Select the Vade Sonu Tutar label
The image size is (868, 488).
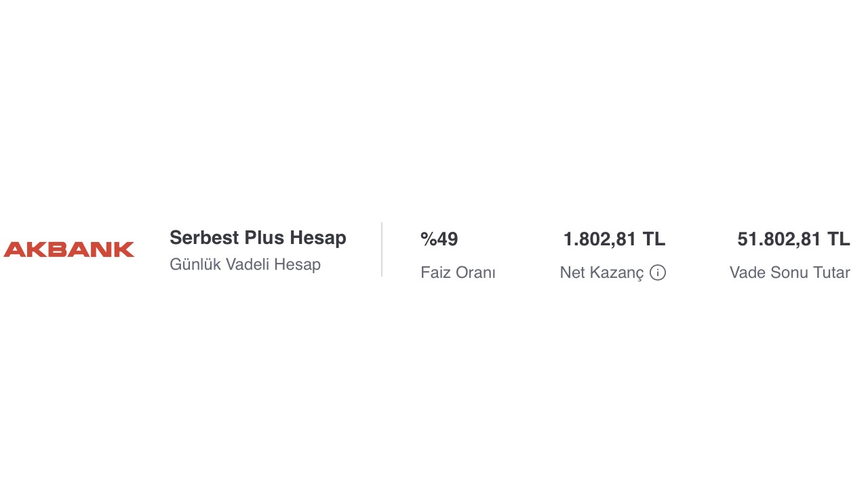pos(790,272)
